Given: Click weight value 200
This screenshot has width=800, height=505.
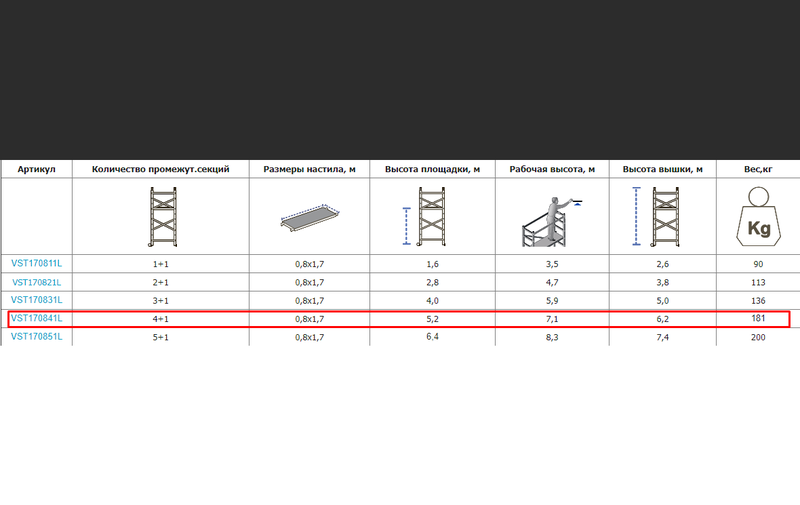Looking at the screenshot, I should [758, 337].
